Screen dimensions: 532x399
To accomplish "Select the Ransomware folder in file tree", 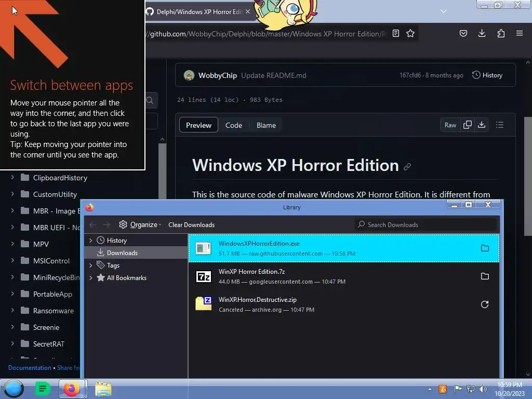I will tap(54, 311).
